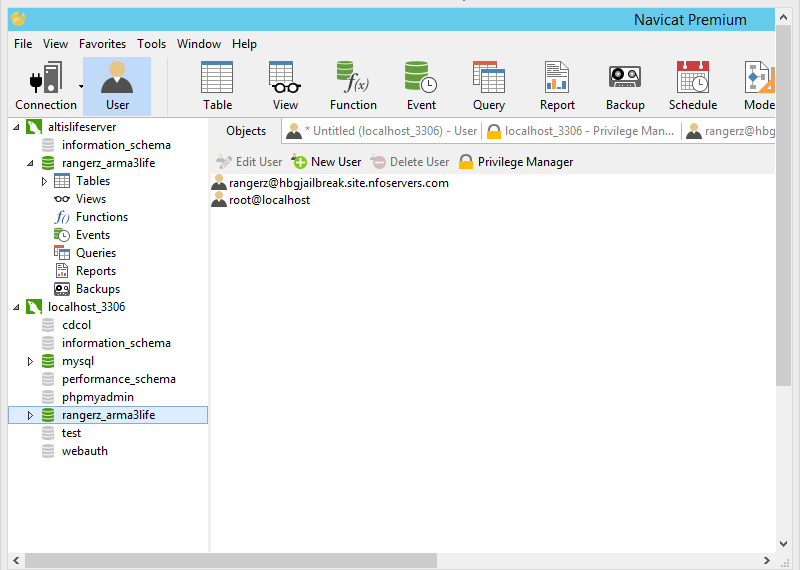Open the Schedule toolbar icon
This screenshot has height=570, width=800.
click(693, 86)
